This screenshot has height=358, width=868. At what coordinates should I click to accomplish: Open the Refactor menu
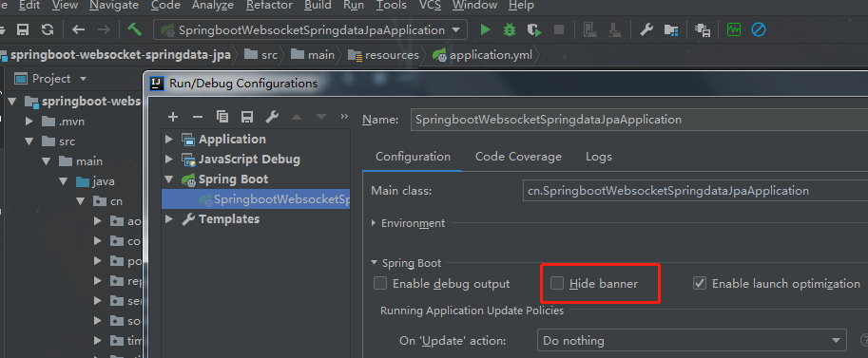(x=269, y=6)
